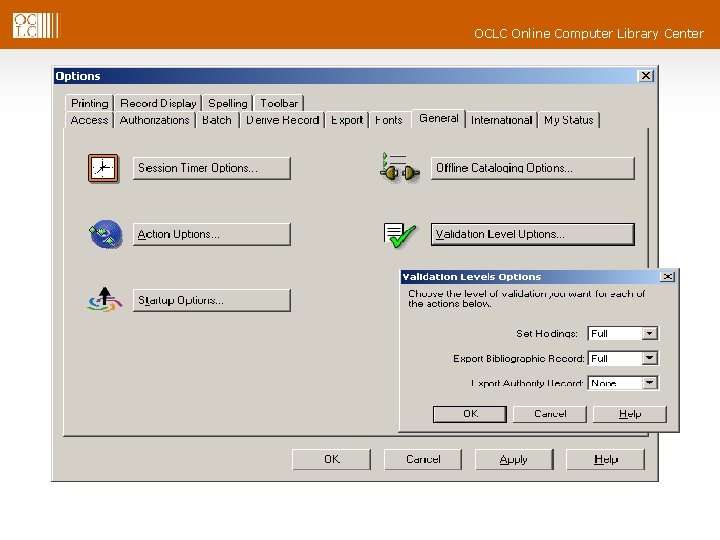The image size is (720, 540).
Task: Switch to the International tab
Action: [501, 120]
